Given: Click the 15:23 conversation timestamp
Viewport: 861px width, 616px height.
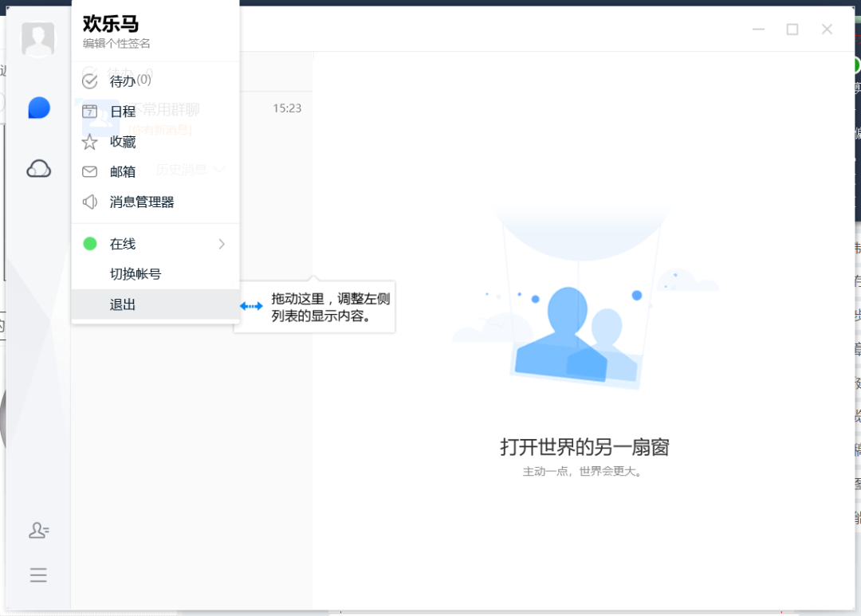Looking at the screenshot, I should tap(287, 108).
